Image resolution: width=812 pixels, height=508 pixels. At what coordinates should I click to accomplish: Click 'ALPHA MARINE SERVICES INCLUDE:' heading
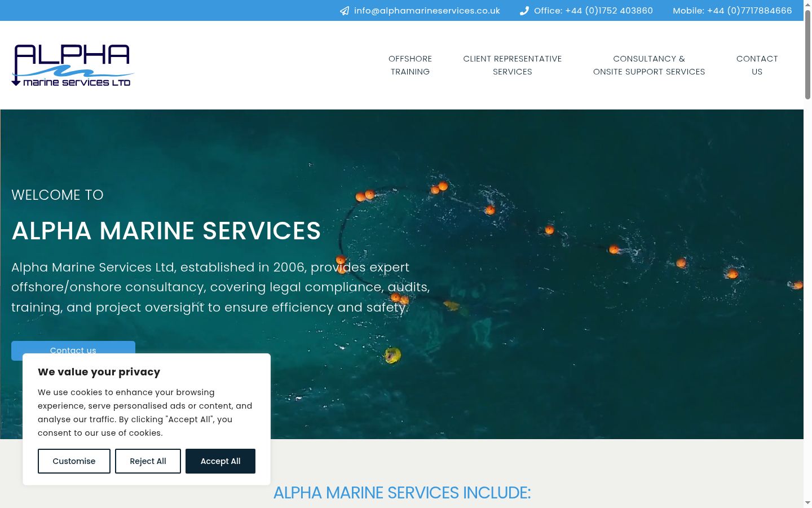402,493
